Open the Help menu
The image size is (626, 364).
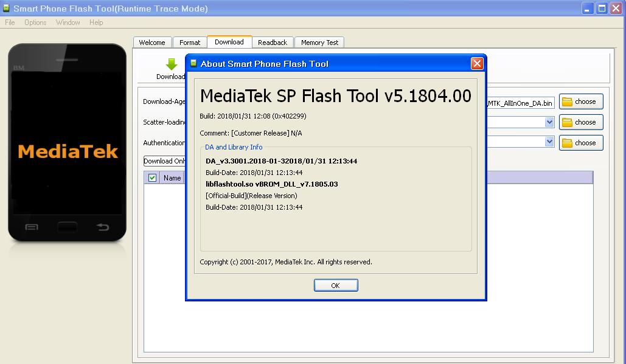(x=96, y=22)
